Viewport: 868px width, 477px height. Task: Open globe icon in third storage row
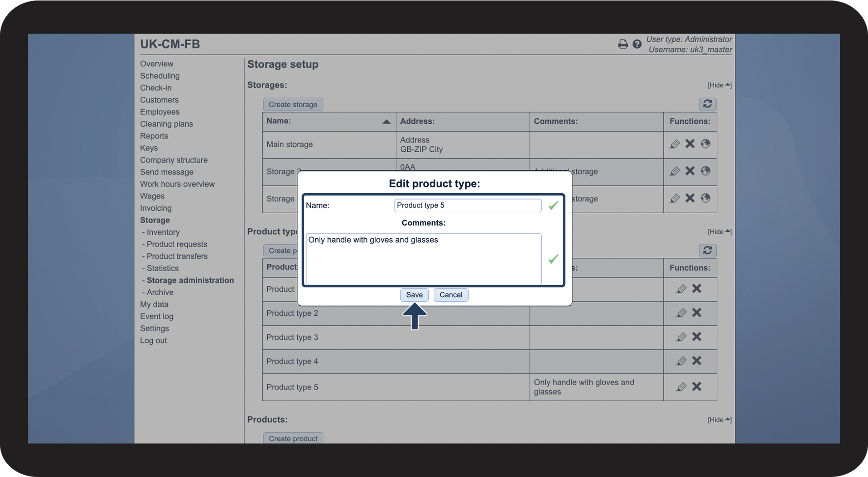[705, 197]
